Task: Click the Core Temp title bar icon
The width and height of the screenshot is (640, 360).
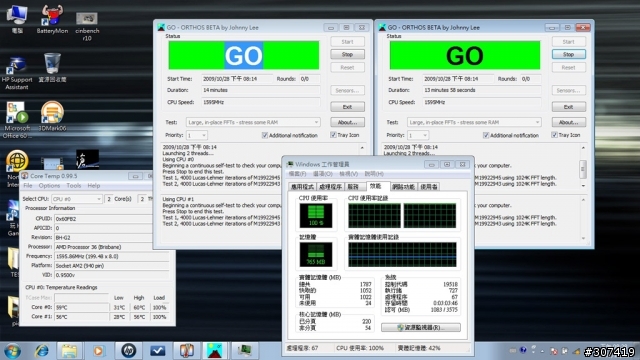Action: [x=24, y=176]
